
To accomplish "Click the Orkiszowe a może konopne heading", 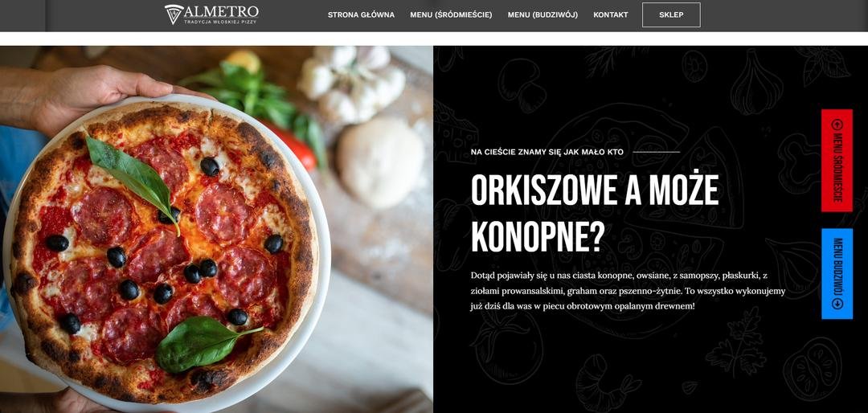I will click(595, 214).
